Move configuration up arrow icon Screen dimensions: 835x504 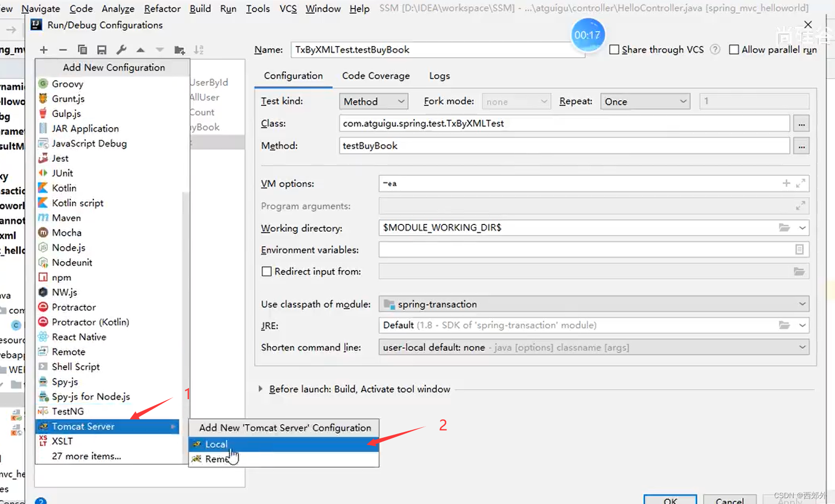tap(140, 50)
